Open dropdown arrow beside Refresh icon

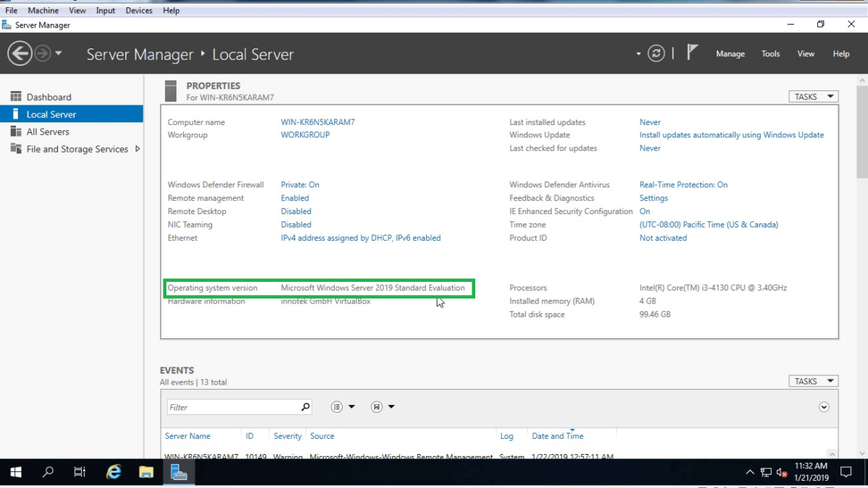[638, 54]
